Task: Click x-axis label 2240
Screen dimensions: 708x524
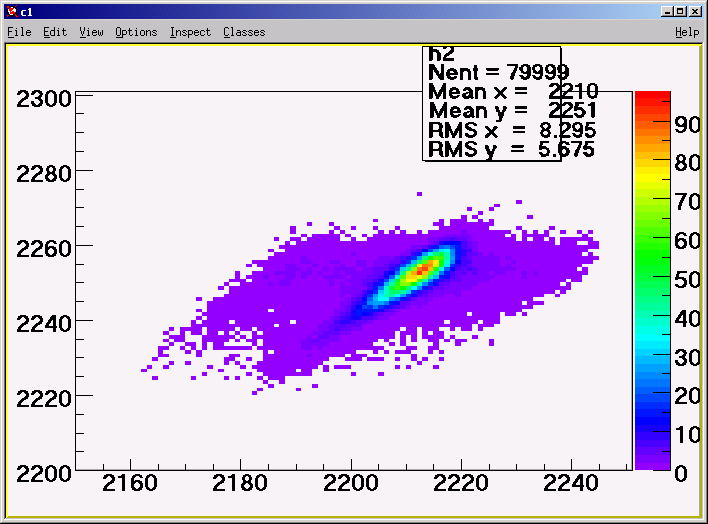Action: click(x=571, y=483)
